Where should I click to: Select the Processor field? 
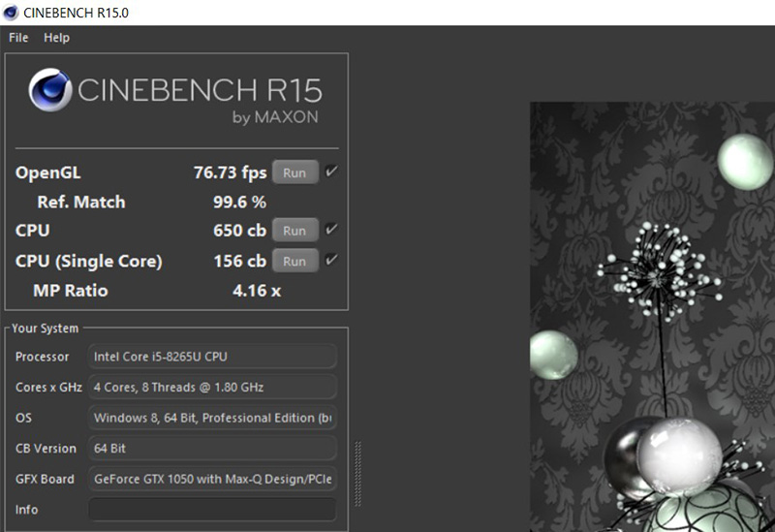(212, 357)
